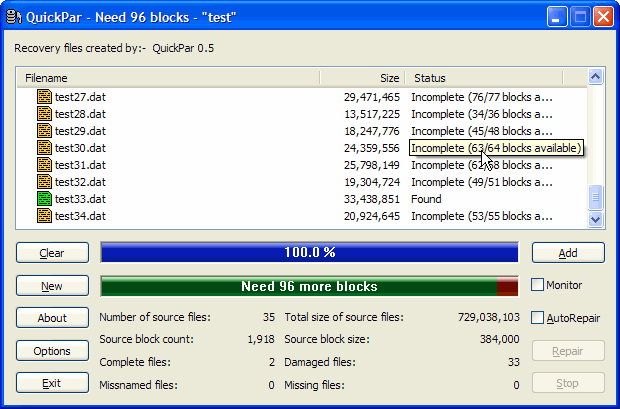This screenshot has height=409, width=620.
Task: Click the 63/64 blocks available tooltip text
Action: tap(496, 148)
